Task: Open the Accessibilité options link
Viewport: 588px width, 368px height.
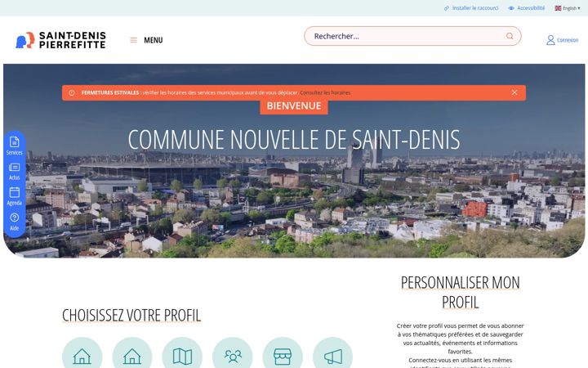Action: 527,8
